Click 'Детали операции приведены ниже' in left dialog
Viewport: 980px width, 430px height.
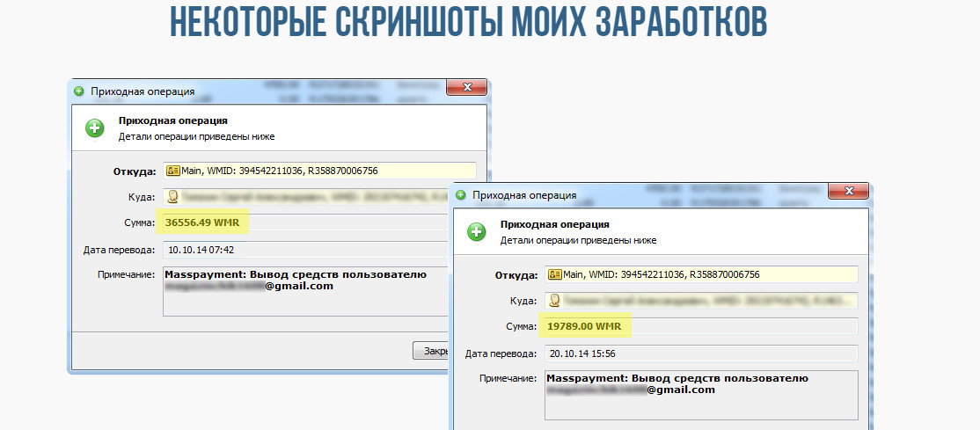click(x=196, y=136)
